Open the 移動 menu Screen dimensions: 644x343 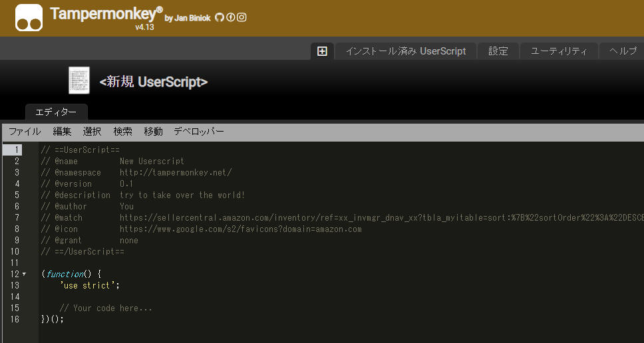click(153, 132)
